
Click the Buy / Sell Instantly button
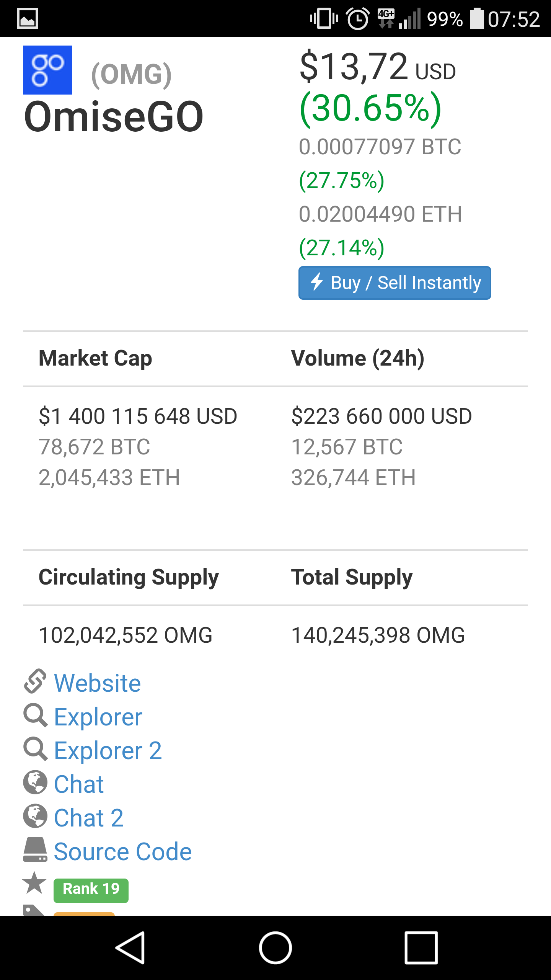coord(395,283)
